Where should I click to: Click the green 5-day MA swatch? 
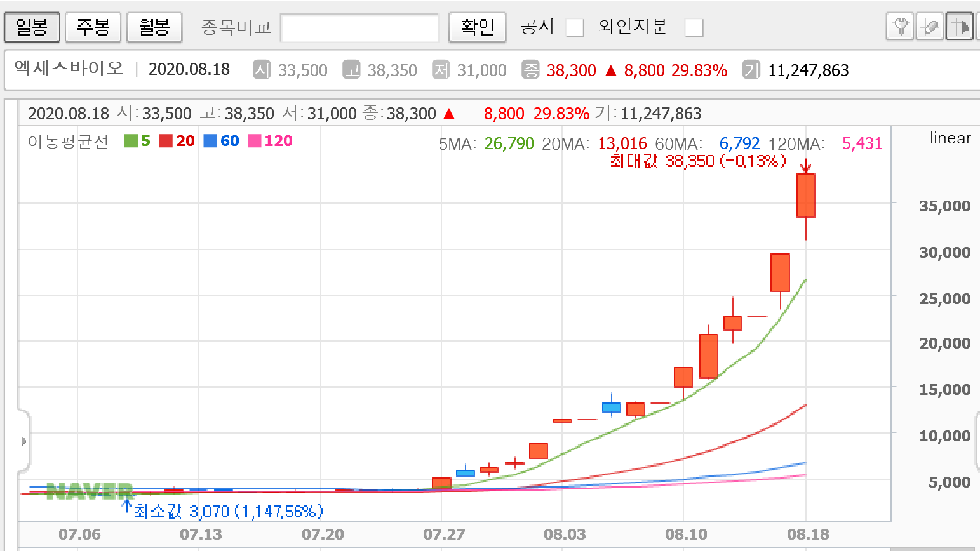click(131, 141)
